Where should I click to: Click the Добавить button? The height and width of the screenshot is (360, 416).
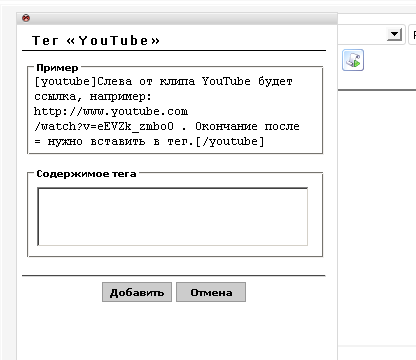pos(137,292)
